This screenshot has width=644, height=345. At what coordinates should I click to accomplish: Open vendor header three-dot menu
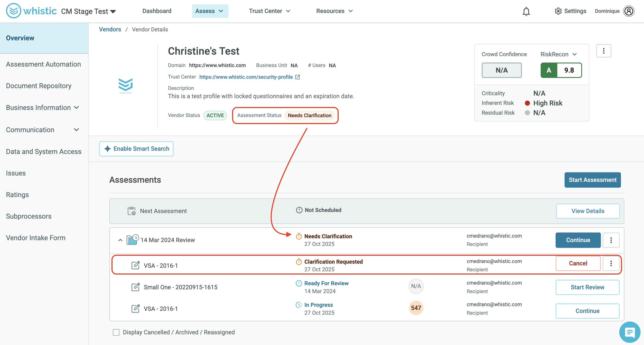pyautogui.click(x=603, y=51)
